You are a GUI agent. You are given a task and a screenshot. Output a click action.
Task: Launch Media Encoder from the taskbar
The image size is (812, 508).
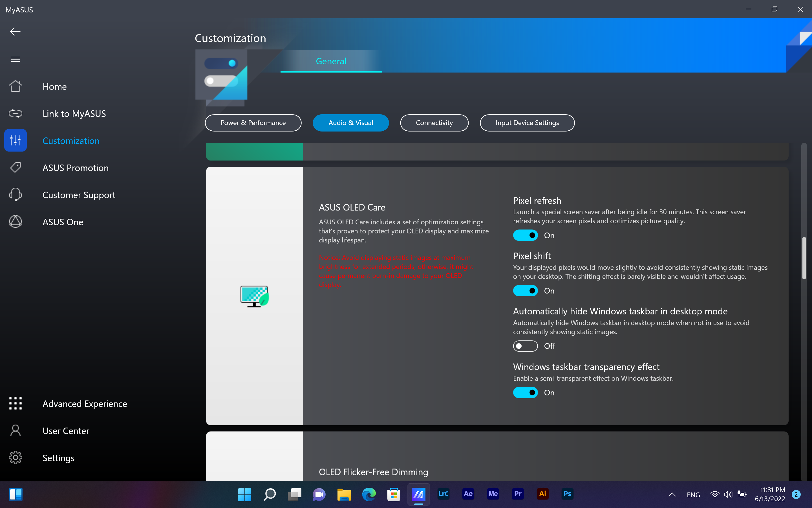(x=493, y=494)
